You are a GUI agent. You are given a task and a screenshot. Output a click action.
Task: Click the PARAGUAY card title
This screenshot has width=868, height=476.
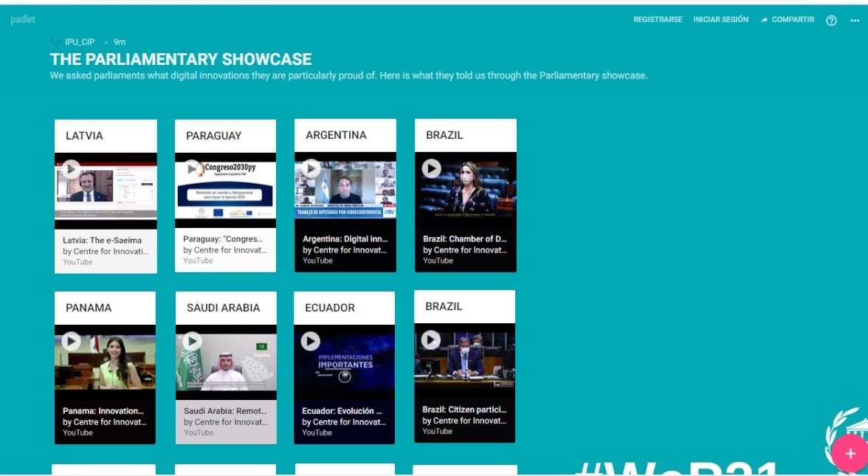214,136
